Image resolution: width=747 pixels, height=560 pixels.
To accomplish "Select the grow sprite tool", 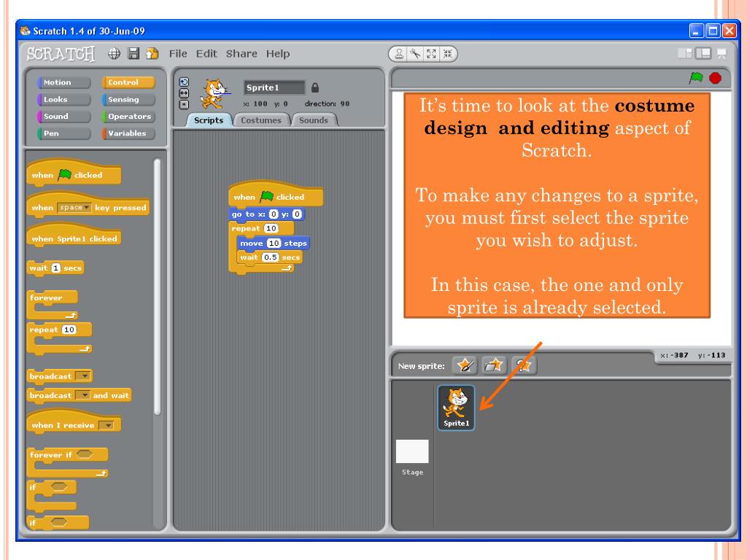I will coord(431,54).
